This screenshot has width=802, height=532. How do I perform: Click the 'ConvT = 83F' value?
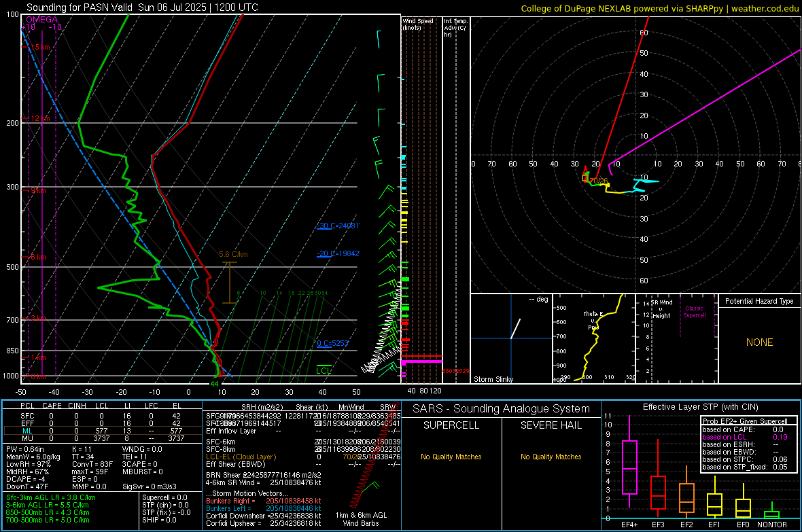coord(92,464)
